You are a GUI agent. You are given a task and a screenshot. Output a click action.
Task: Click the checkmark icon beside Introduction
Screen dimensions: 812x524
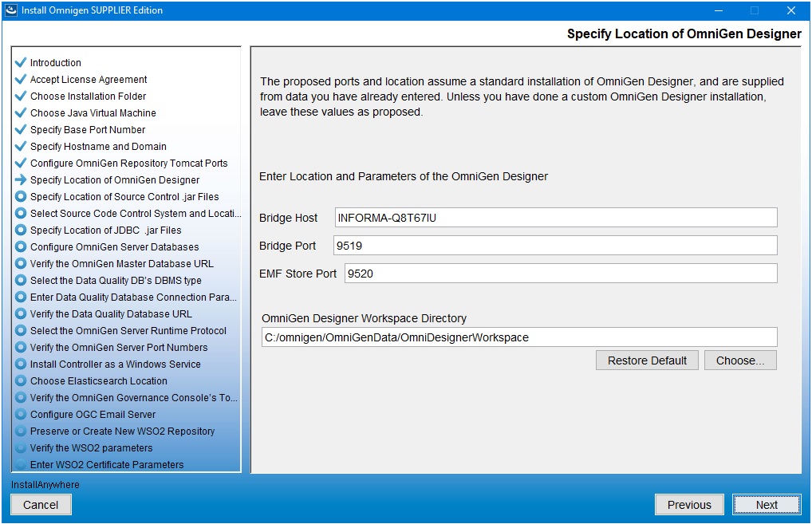point(21,62)
